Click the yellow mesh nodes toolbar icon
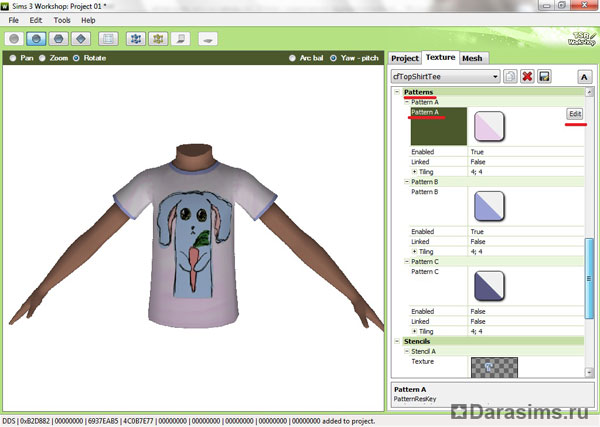 158,39
